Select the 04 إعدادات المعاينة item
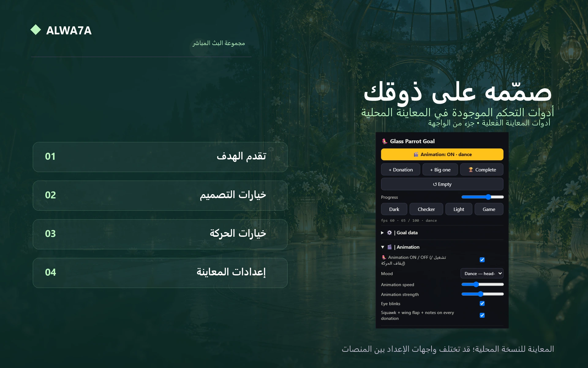Image resolution: width=588 pixels, height=368 pixels. coord(160,273)
